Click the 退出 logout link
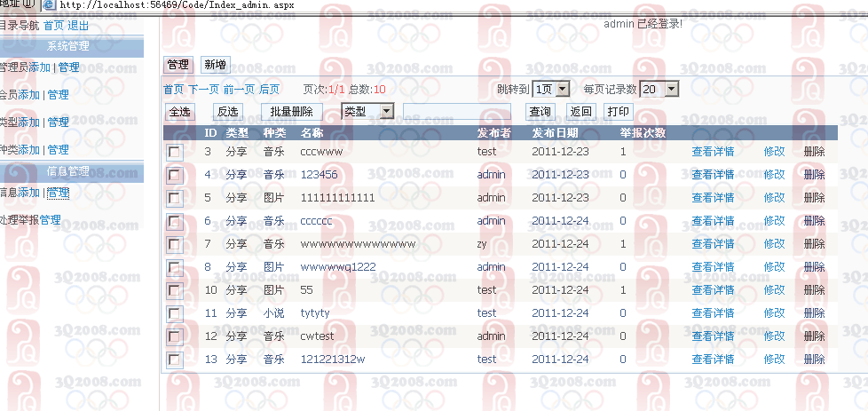Image resolution: width=868 pixels, height=411 pixels. [78, 26]
